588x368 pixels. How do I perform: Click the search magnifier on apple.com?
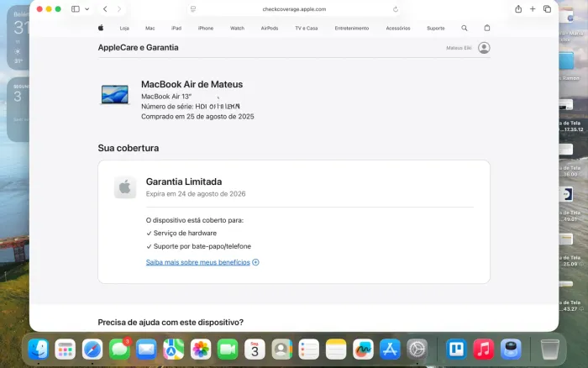pos(465,28)
